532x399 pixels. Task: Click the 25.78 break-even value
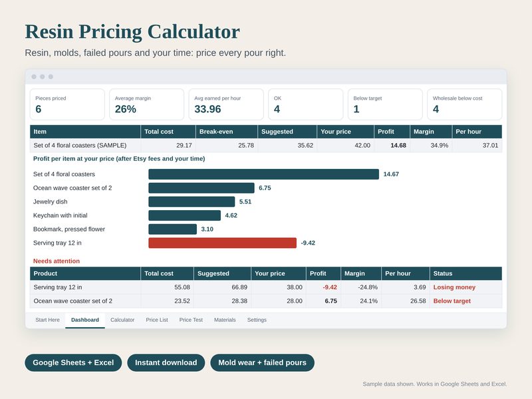tap(227, 145)
